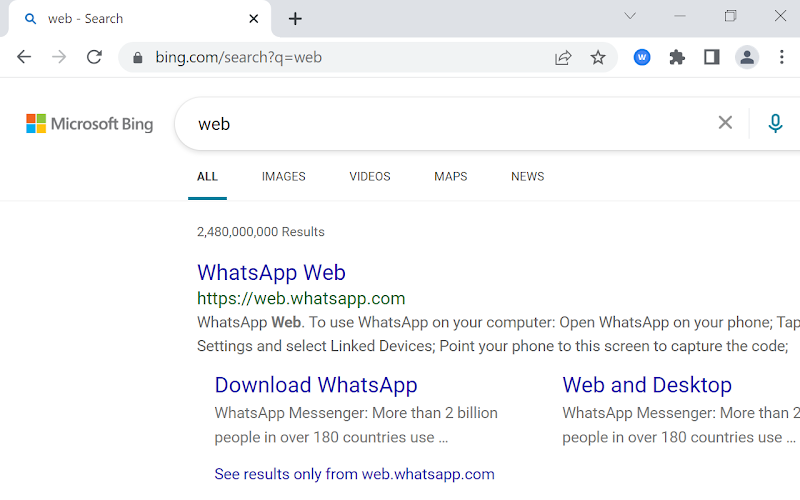Open the Web and Desktop sublink

[647, 385]
